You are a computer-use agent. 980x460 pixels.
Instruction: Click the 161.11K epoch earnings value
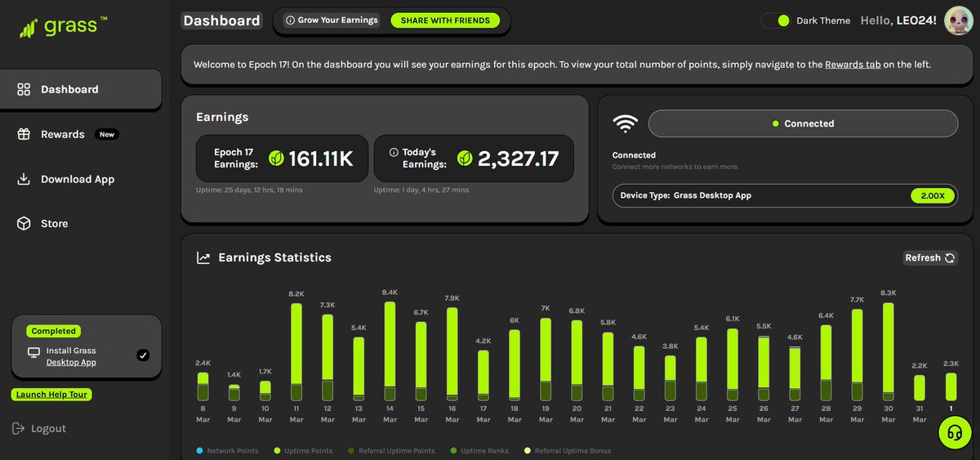321,159
